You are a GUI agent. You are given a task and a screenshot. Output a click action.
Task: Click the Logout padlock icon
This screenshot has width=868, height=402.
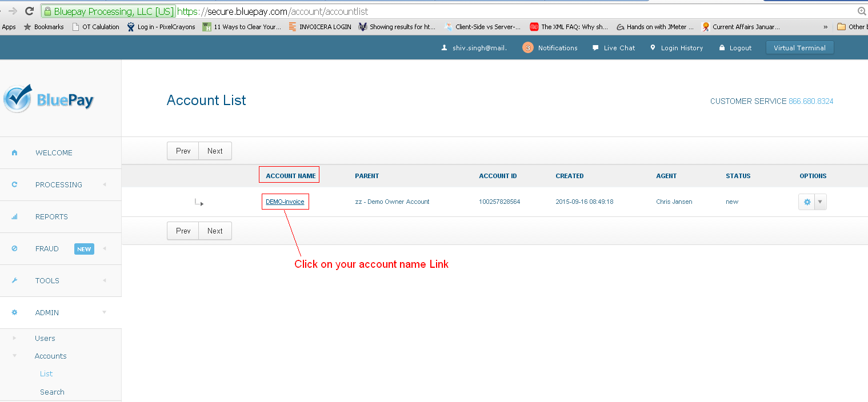coord(722,48)
